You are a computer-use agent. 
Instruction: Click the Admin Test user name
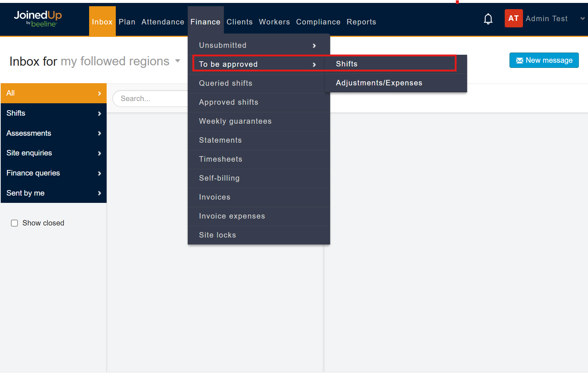pos(546,19)
